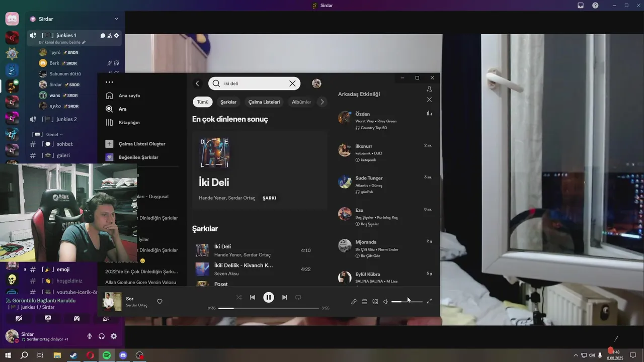644x362 pixels.
Task: Toggle repeat in Spotify player
Action: pos(298,297)
